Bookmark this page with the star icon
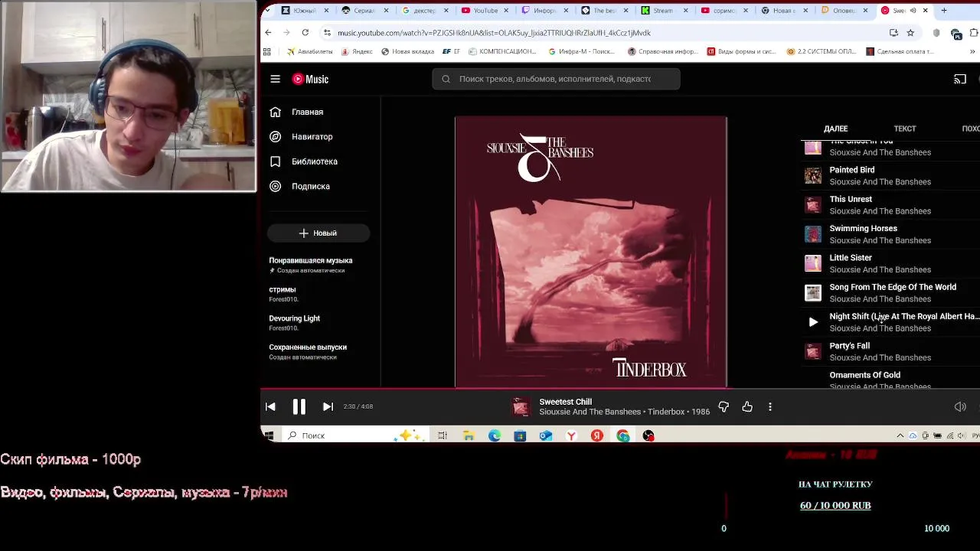 (910, 33)
